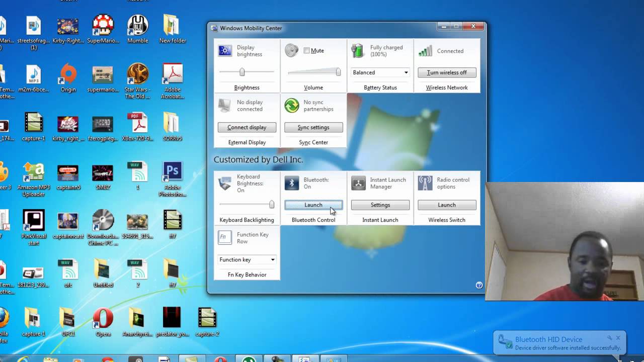Select the Origin desktop shortcut
The height and width of the screenshot is (362, 644).
(68, 78)
